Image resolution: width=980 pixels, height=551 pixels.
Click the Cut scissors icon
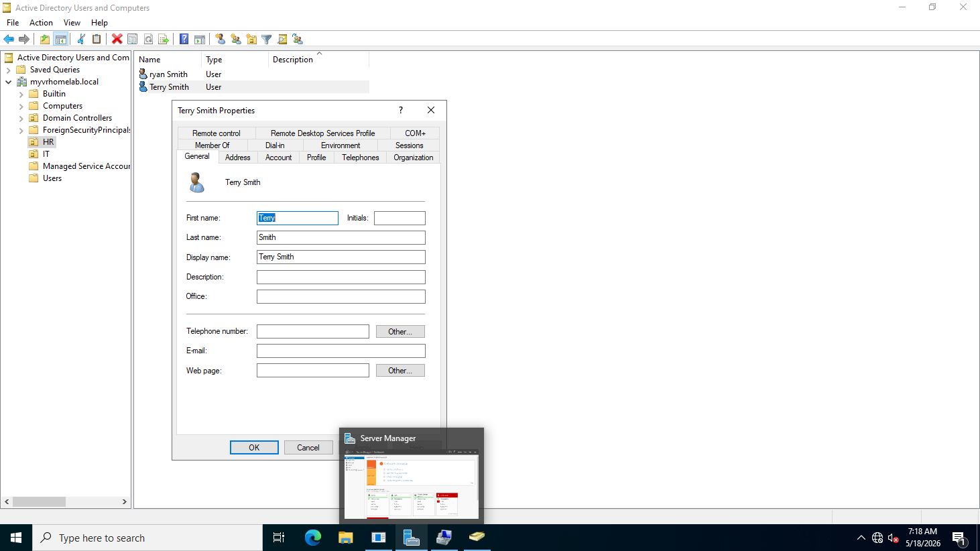(81, 40)
